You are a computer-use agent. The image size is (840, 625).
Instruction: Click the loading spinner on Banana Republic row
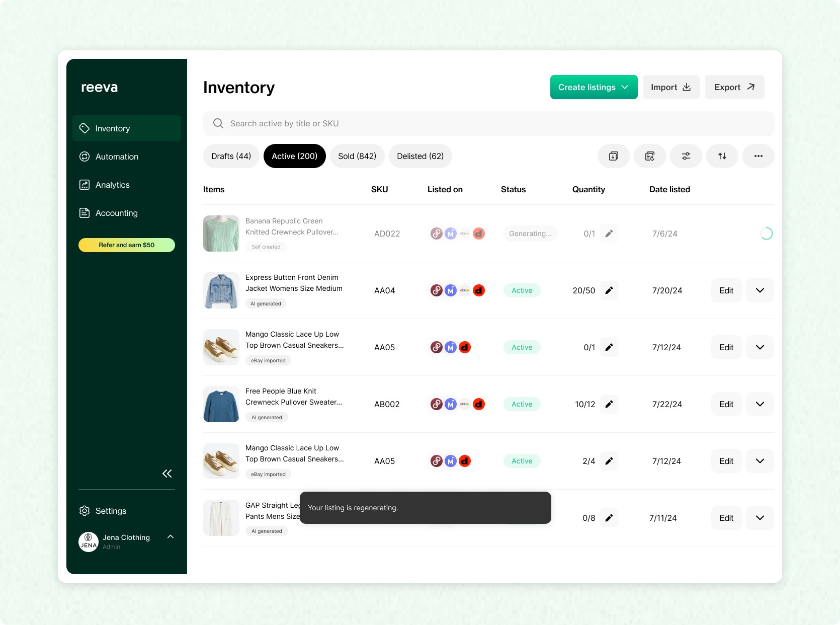click(767, 233)
